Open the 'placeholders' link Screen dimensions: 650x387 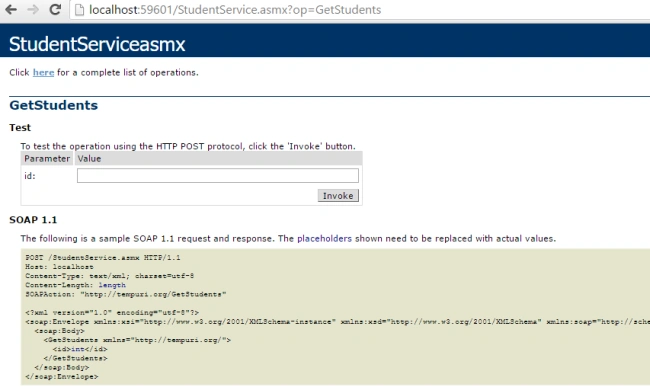[324, 239]
